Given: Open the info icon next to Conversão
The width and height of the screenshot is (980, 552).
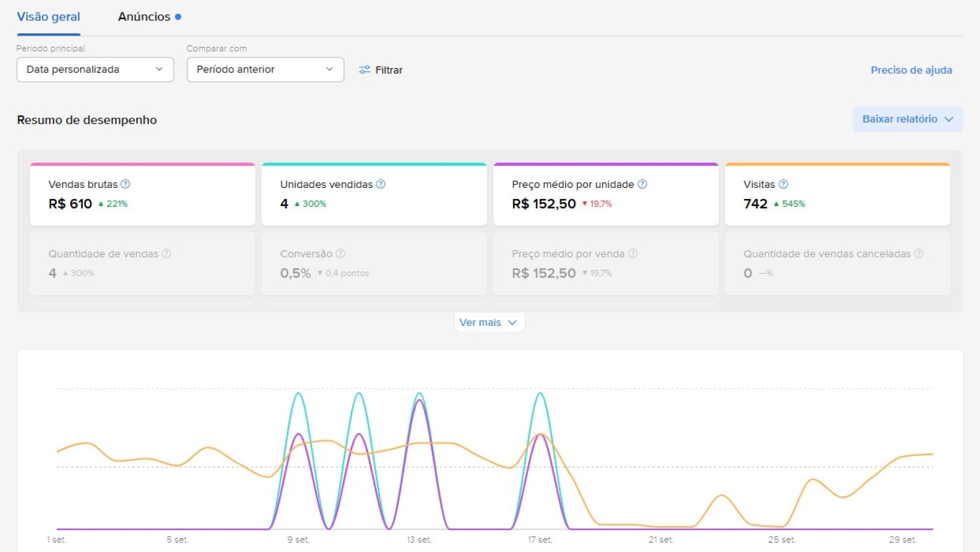Looking at the screenshot, I should pos(341,254).
